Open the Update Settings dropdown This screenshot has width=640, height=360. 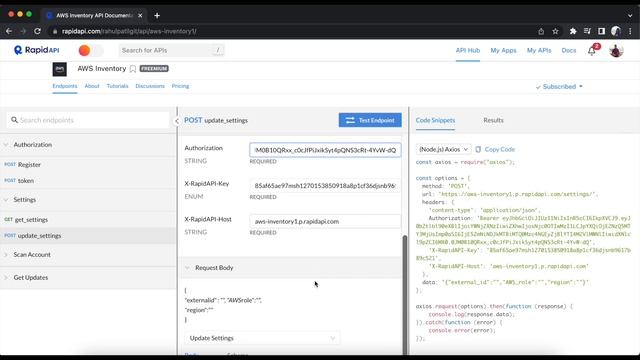[x=262, y=338]
